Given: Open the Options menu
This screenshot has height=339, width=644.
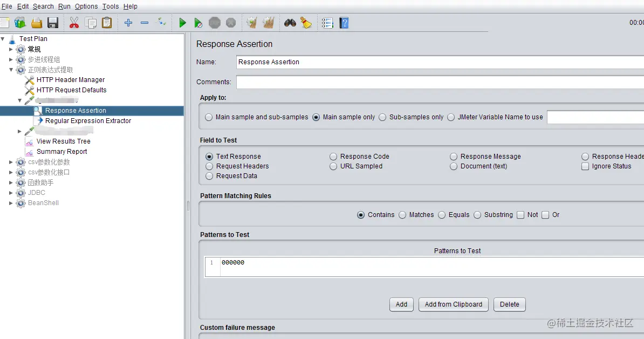Looking at the screenshot, I should click(86, 6).
